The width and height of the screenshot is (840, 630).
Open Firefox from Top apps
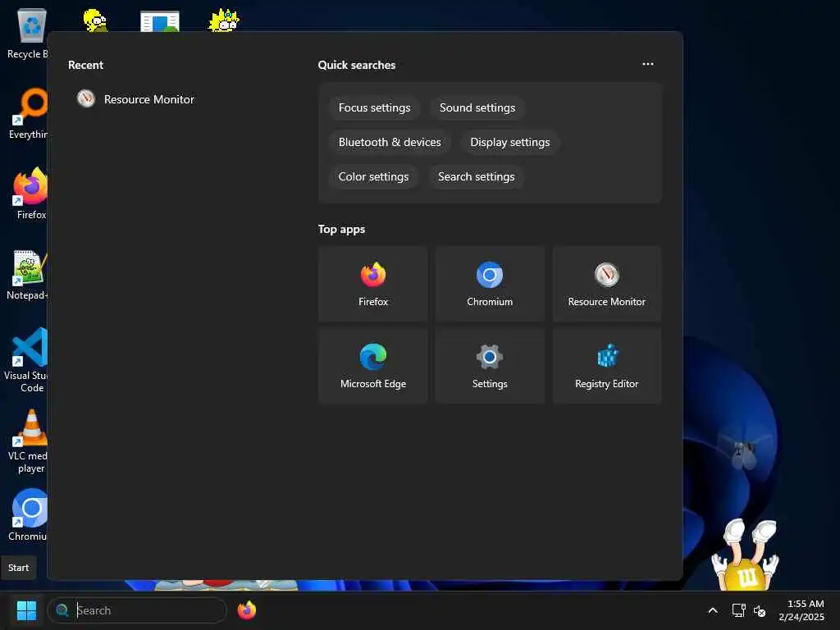click(373, 284)
